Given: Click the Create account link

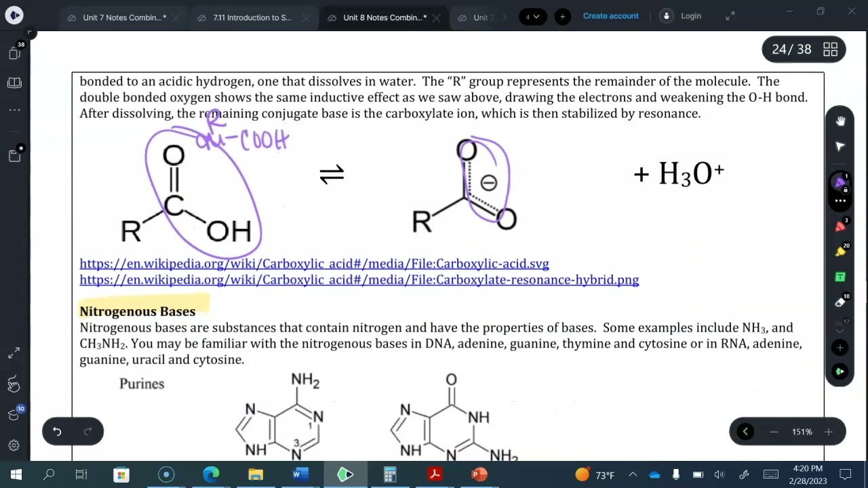Looking at the screenshot, I should (x=610, y=16).
